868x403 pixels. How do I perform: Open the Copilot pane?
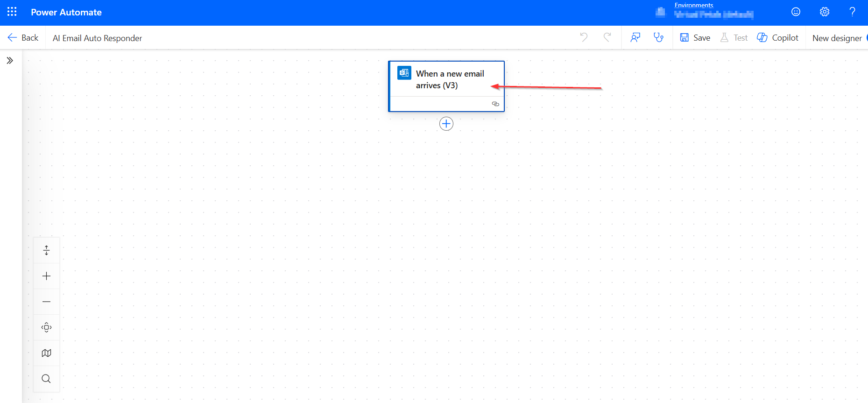click(x=777, y=38)
